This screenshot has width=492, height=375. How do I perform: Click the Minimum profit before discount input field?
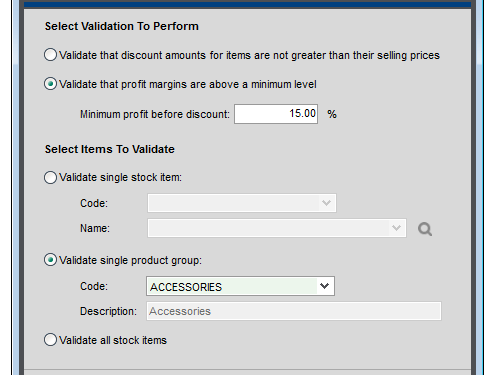tap(276, 114)
